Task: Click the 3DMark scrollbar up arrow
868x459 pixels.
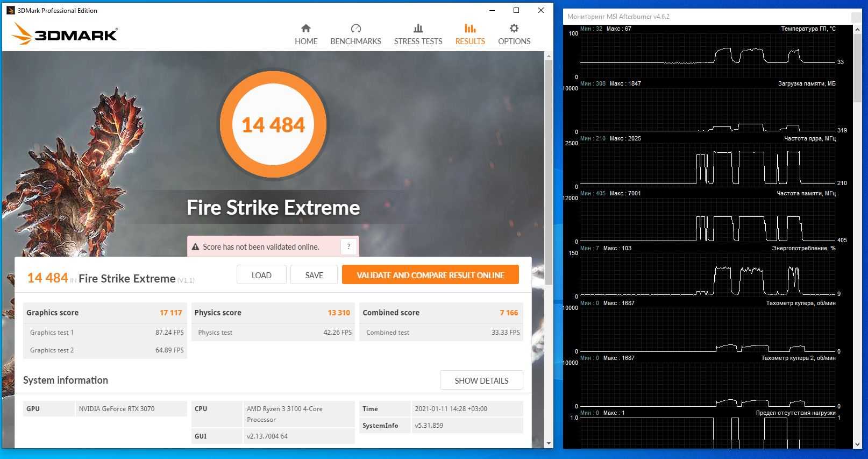Action: point(549,56)
